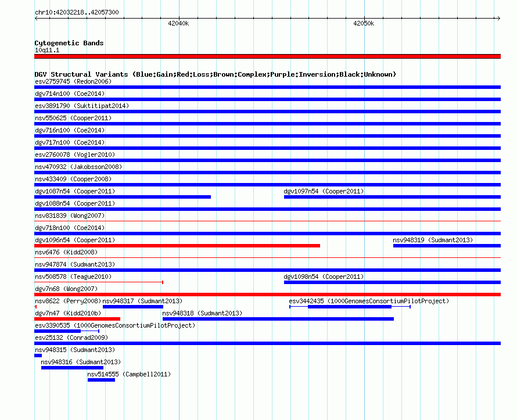Select dgv716n100 (Coe2014) entry
Image resolution: width=517 pixels, height=420 pixels.
[70, 130]
